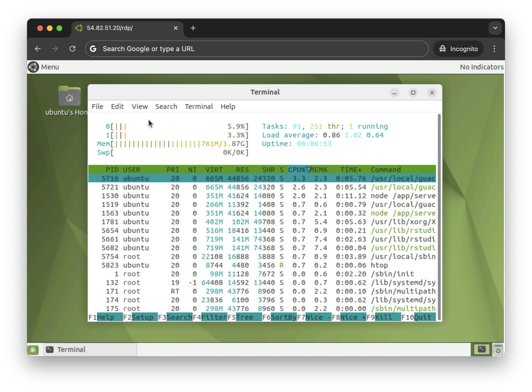Image resolution: width=532 pixels, height=392 pixels.
Task: Sort by the Command column header
Action: (386, 170)
